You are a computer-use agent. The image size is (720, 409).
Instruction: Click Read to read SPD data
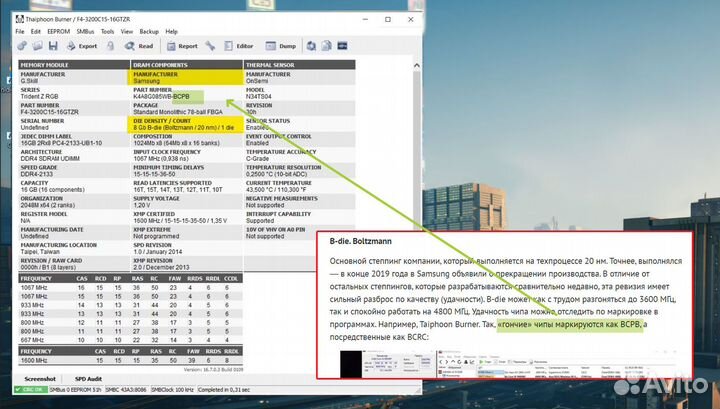(139, 45)
